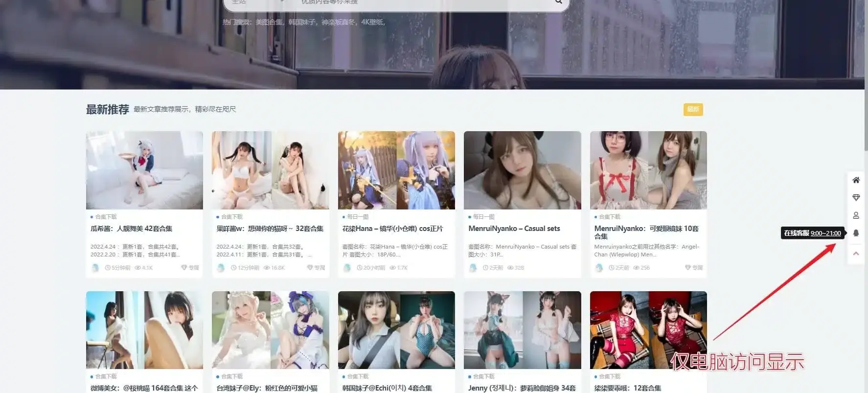Click the eye view-count icon showing 16.8K

266,268
